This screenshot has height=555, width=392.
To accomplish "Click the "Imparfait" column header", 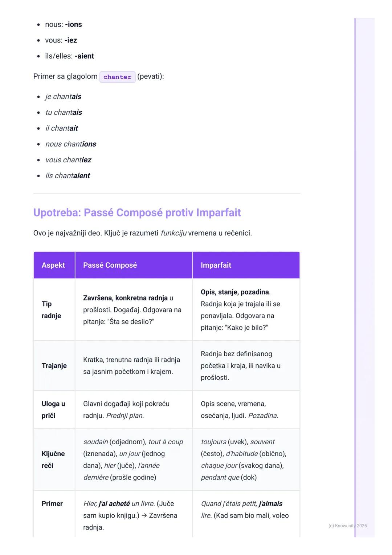I will point(216,265).
